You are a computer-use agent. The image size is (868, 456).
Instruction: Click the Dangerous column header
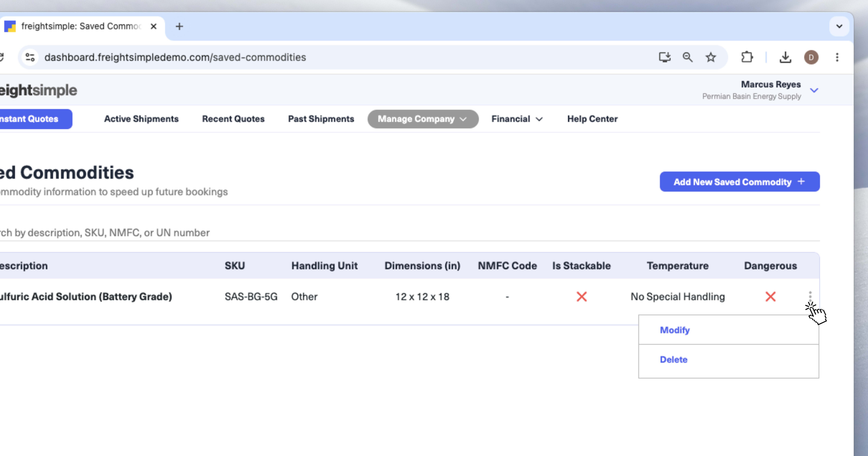(x=770, y=266)
